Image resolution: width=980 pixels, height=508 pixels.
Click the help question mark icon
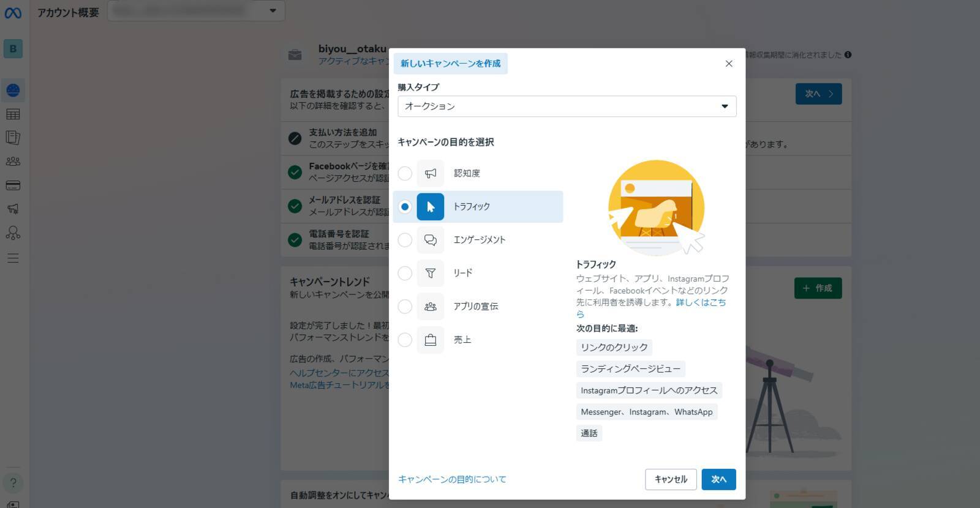tap(13, 482)
